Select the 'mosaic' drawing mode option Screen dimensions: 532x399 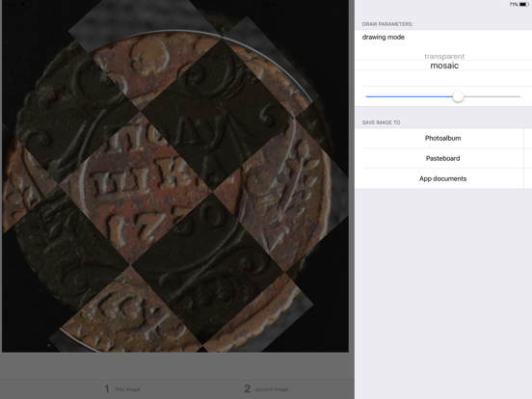click(444, 66)
